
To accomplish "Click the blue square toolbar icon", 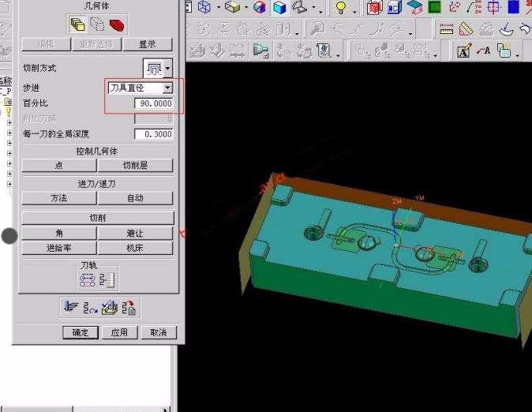I will pos(514,7).
